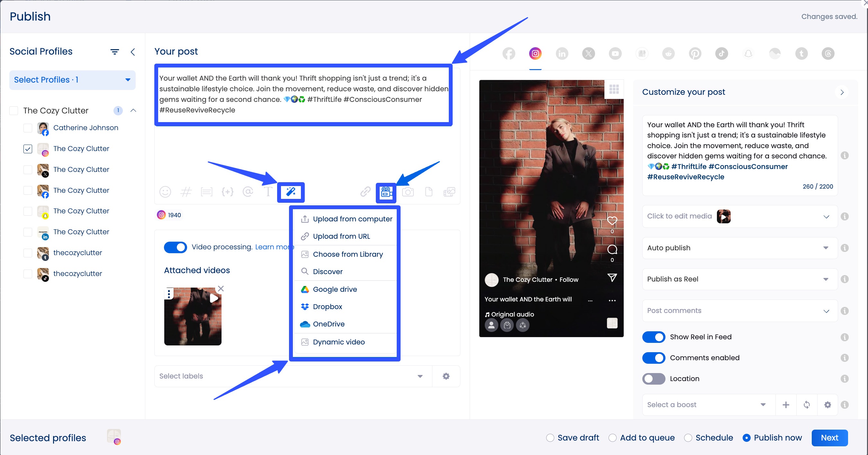Disable the Video processing toggle
This screenshot has height=455, width=868.
tap(175, 247)
